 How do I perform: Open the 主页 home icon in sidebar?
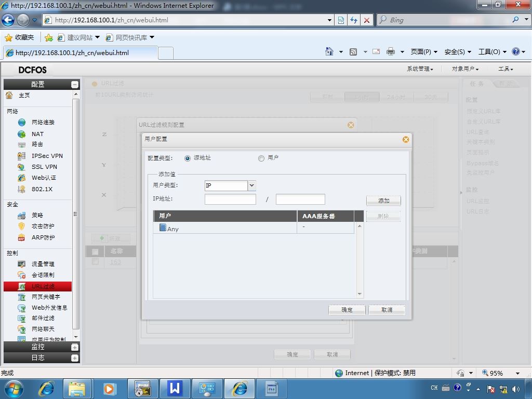pyautogui.click(x=9, y=96)
